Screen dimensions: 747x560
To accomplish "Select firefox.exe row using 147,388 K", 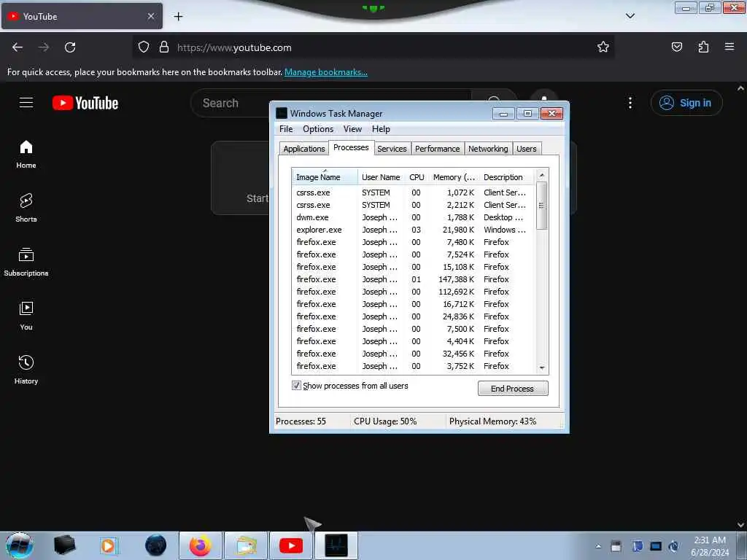I will [x=412, y=279].
